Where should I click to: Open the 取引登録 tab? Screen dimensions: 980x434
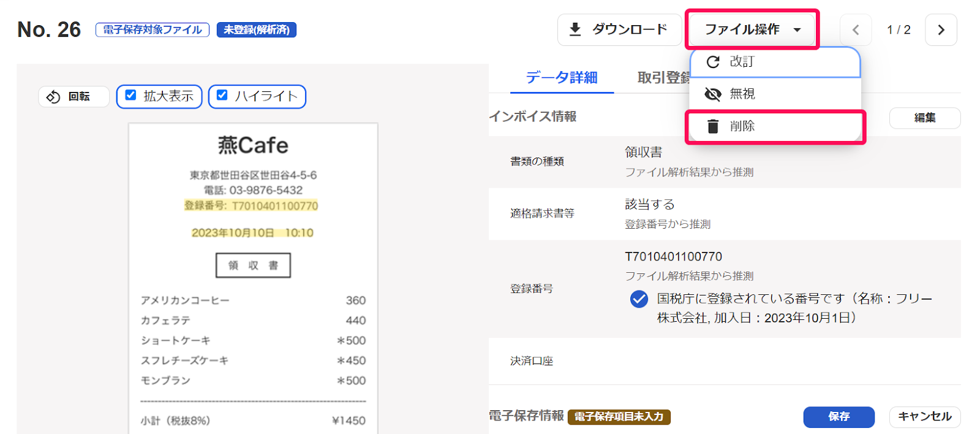663,78
